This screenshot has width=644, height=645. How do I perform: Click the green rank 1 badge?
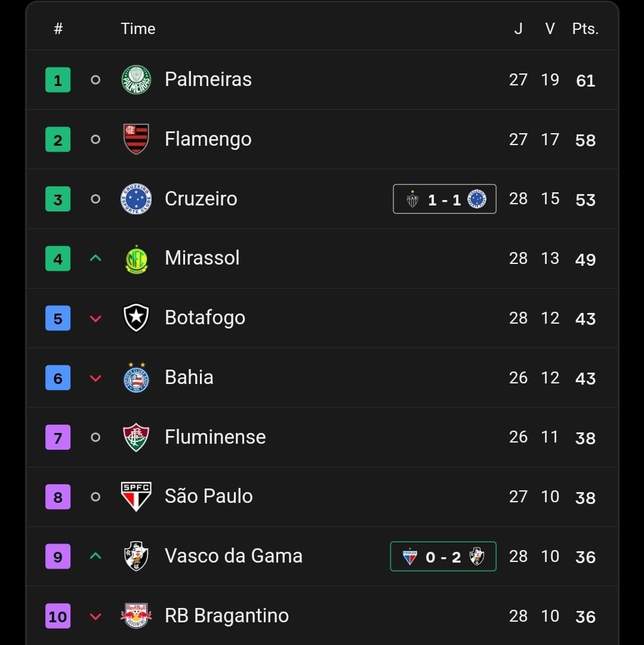58,80
